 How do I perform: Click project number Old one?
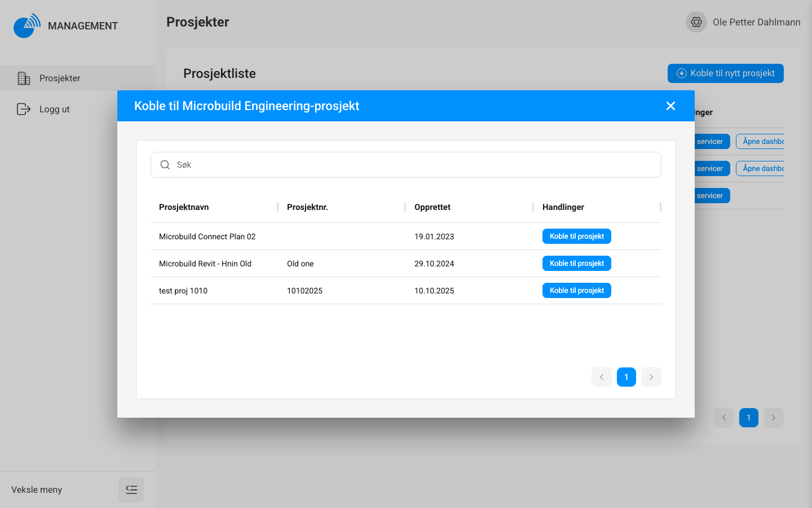tap(301, 264)
